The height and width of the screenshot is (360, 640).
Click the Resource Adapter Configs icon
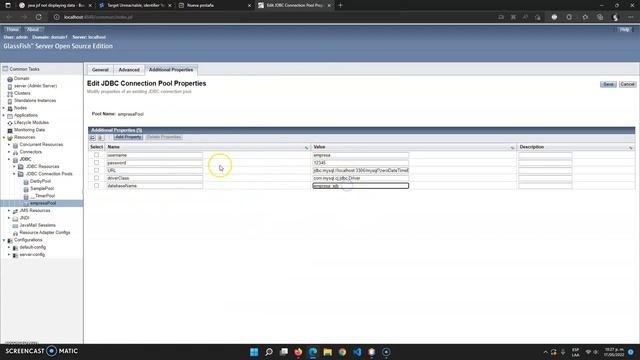(15, 233)
